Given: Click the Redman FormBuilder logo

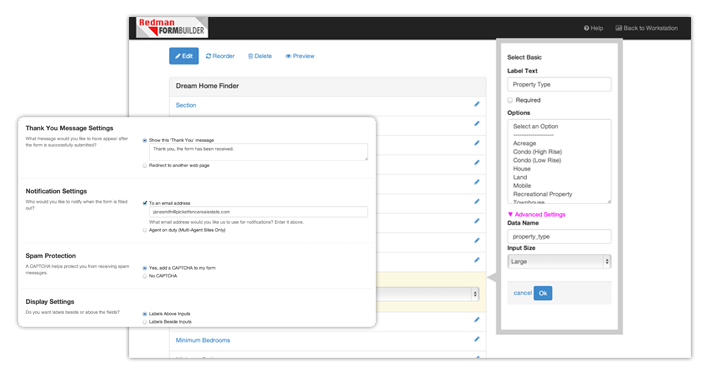Looking at the screenshot, I should coord(172,28).
